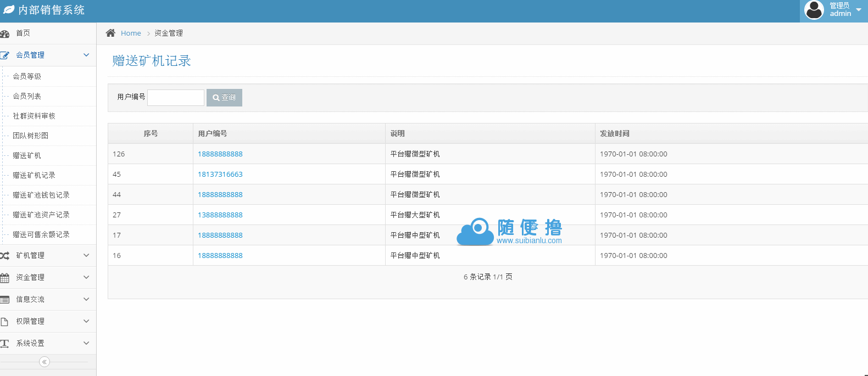Open the 赠送可售余额记录 submenu item

tap(48, 234)
